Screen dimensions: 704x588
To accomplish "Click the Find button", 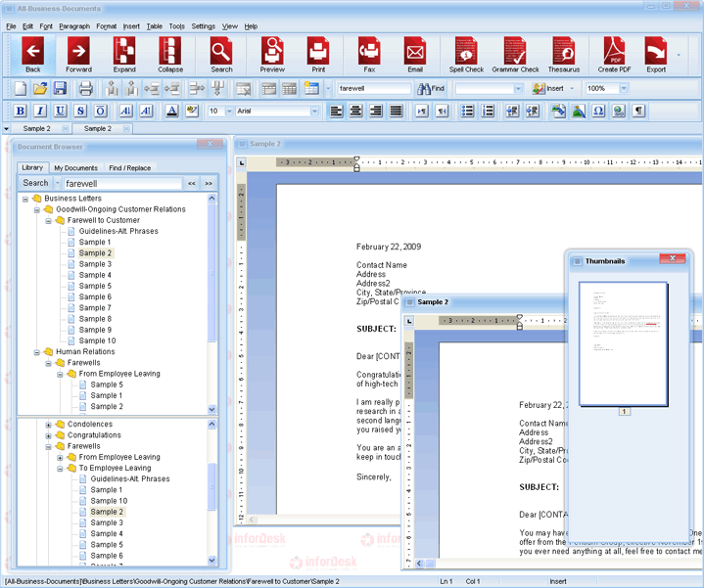I will [431, 88].
